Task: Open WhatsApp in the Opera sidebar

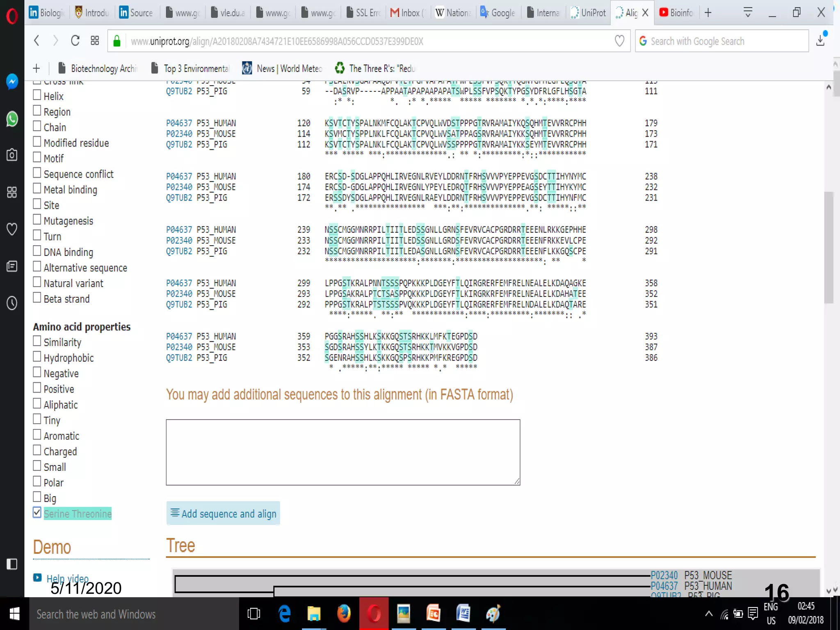Action: click(12, 119)
